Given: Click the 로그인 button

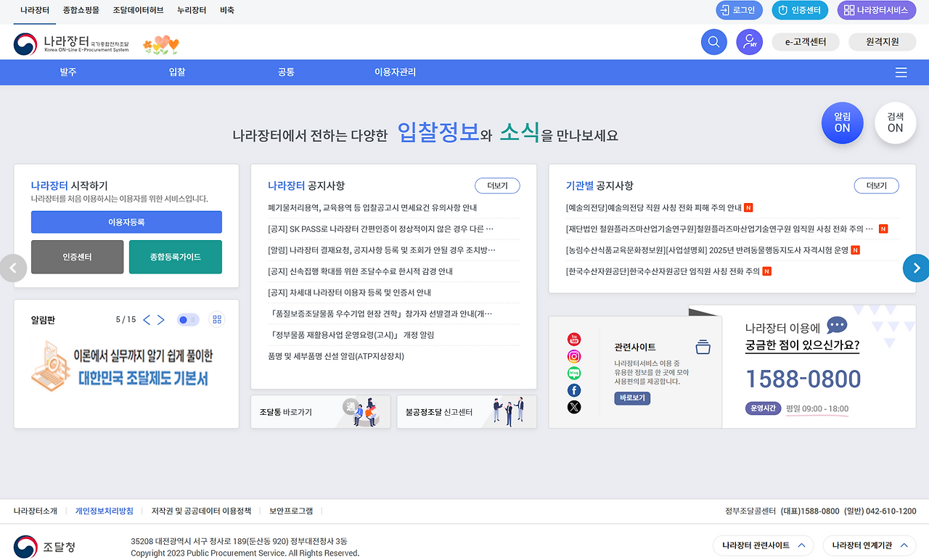Looking at the screenshot, I should tap(739, 10).
